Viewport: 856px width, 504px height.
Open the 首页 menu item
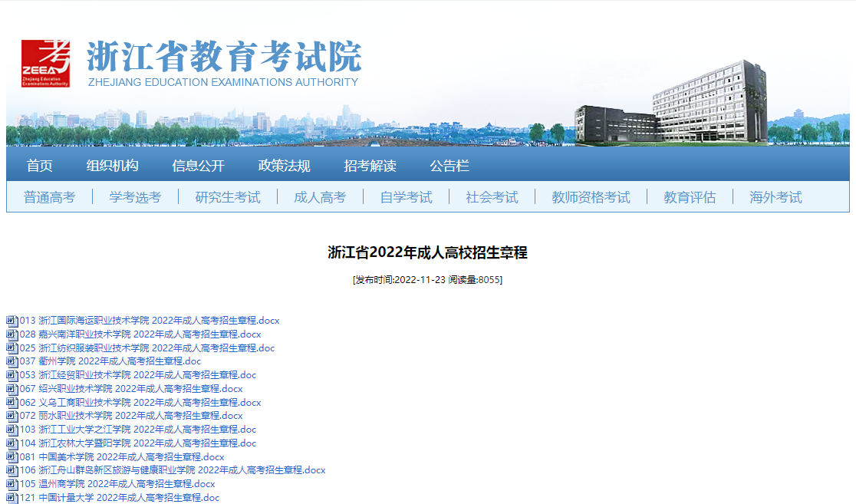(40, 166)
